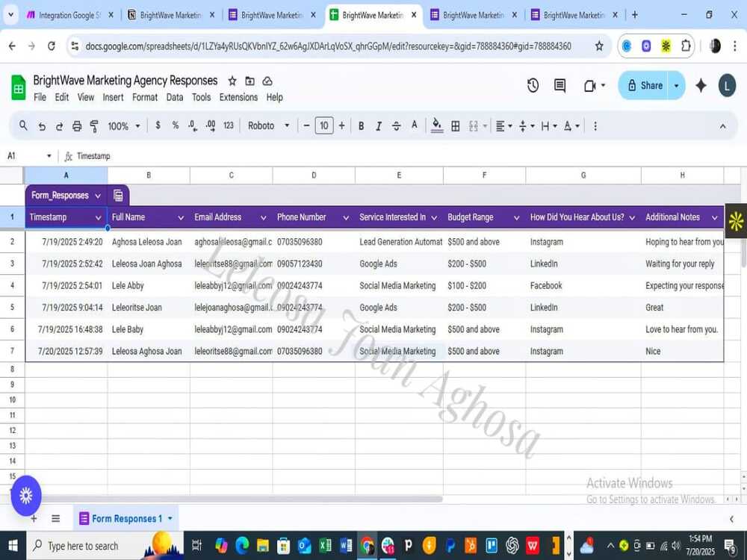Open the borders tool
This screenshot has width=747, height=560.
[x=456, y=126]
